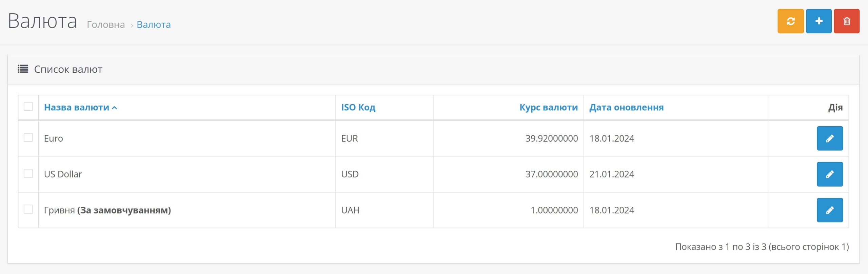Image resolution: width=868 pixels, height=274 pixels.
Task: Toggle the select-all checkbox in table header
Action: click(28, 107)
